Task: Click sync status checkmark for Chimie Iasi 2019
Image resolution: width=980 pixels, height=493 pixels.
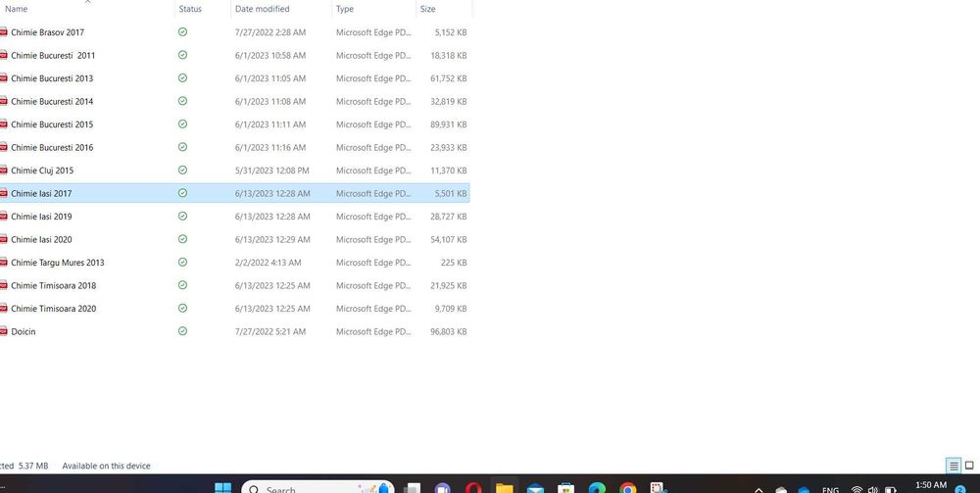Action: pos(182,217)
